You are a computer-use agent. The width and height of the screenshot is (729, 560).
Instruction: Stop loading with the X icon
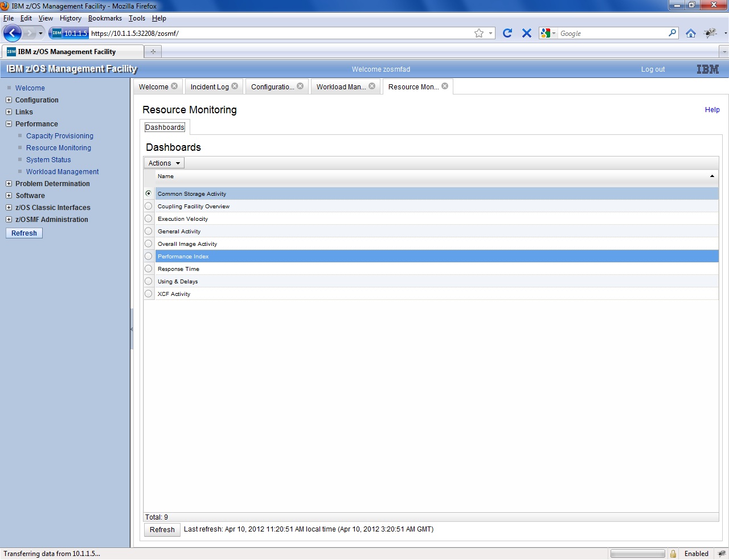(527, 33)
